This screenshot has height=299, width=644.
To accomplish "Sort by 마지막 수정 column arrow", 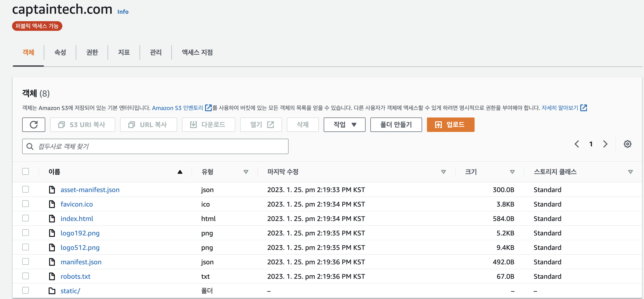I will click(443, 172).
